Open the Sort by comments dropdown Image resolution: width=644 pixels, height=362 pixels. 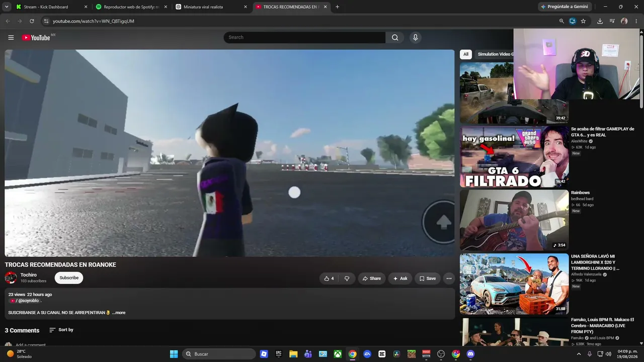61,330
